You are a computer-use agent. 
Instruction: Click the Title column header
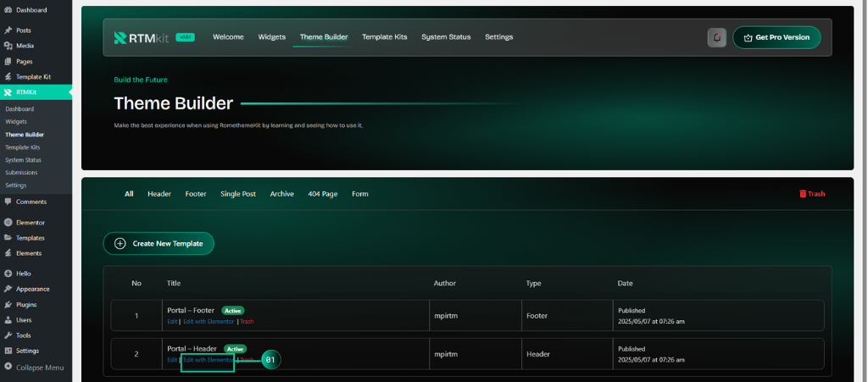point(174,283)
